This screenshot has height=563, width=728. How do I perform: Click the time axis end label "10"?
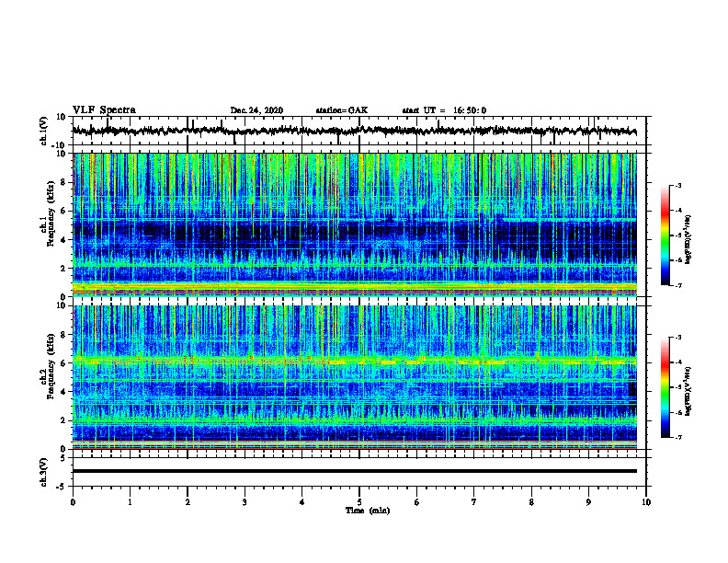tap(646, 502)
